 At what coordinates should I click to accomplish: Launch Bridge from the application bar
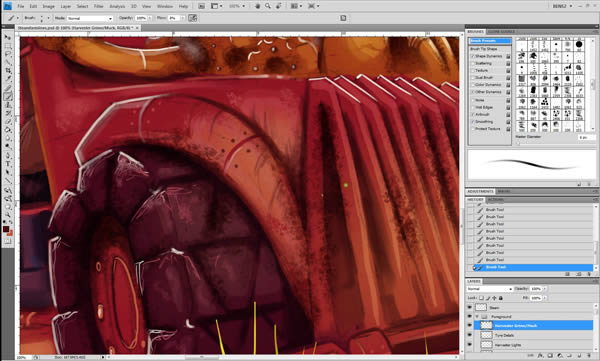tap(202, 6)
